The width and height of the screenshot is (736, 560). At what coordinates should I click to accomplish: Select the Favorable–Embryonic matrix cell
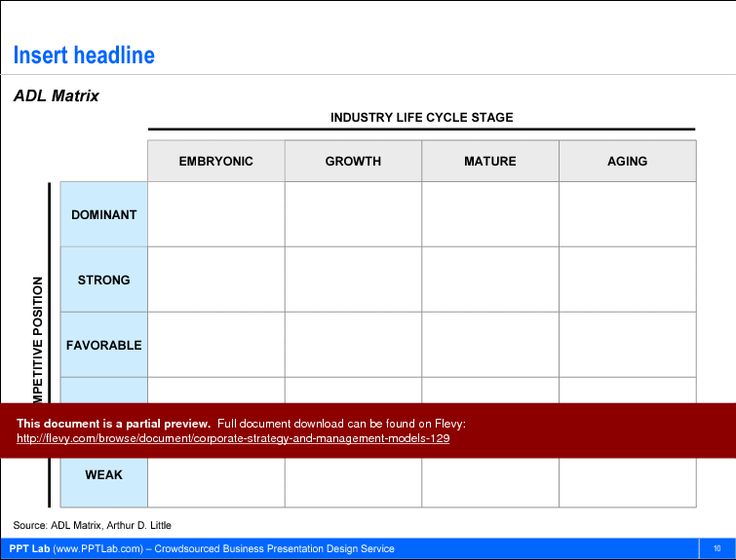point(216,345)
